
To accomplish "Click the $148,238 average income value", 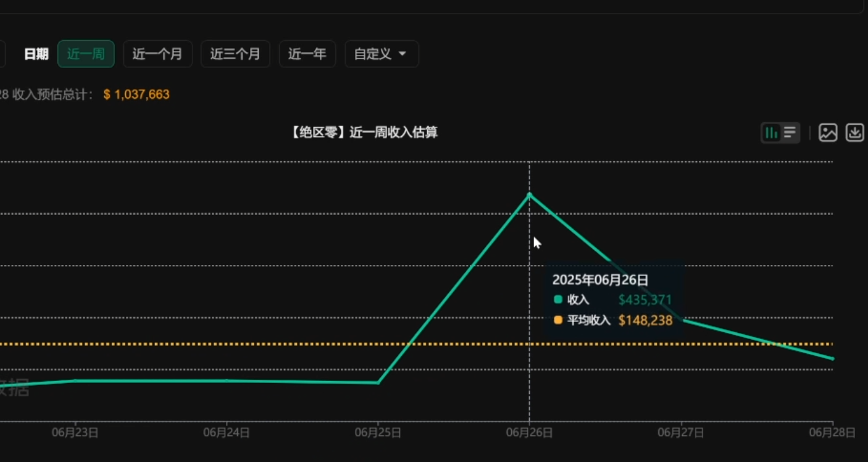I will pos(645,321).
